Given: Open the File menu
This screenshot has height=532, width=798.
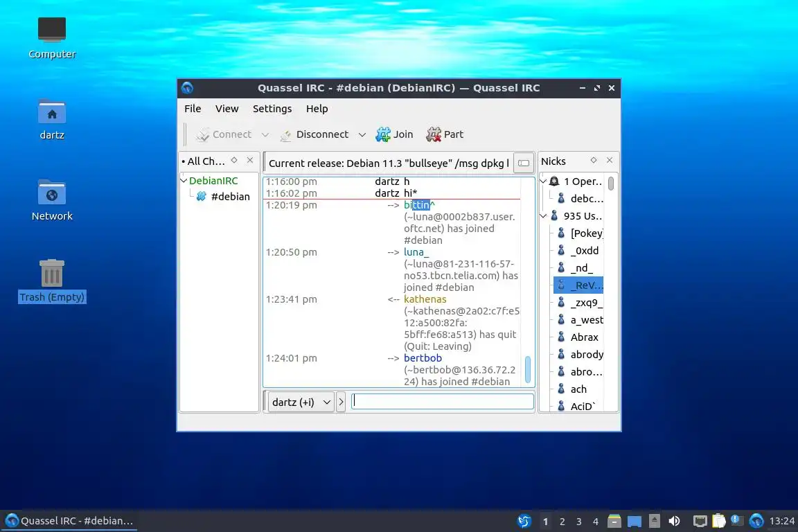Looking at the screenshot, I should (x=193, y=109).
